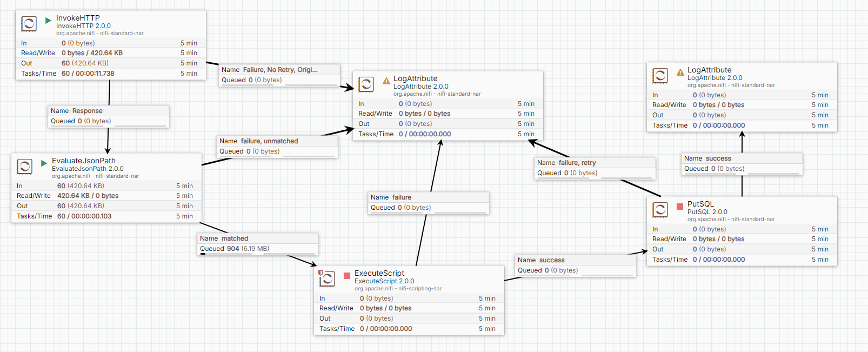Click EvaluateJsonPath Tasks/Time value '60 / 00:00:00.103'

(84, 216)
